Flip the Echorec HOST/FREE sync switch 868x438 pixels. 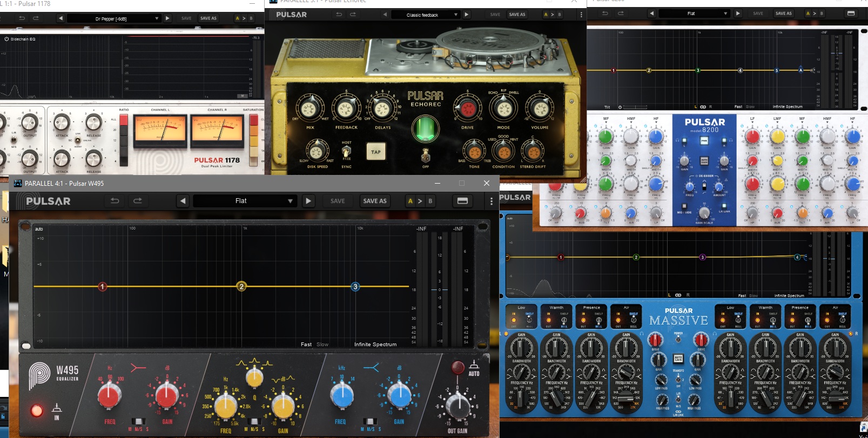346,151
